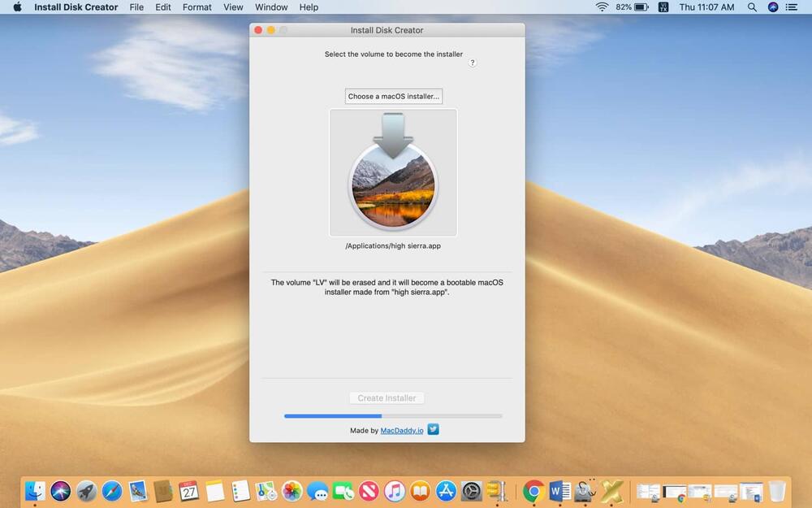This screenshot has width=812, height=508.
Task: Open the Window menu
Action: coord(271,7)
